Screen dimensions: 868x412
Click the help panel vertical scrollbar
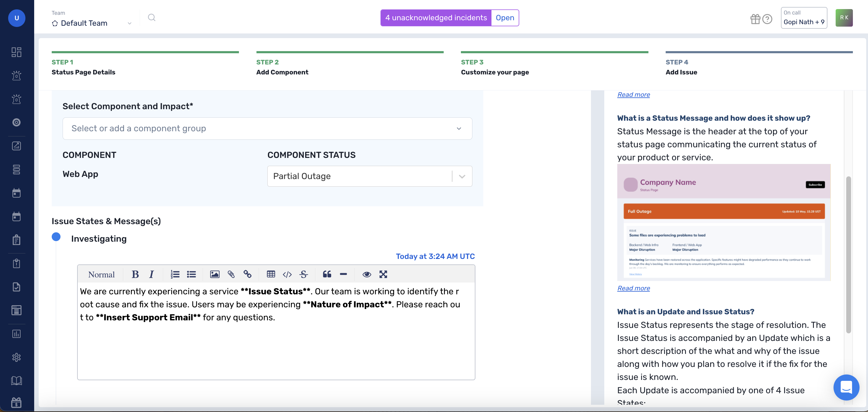848,254
